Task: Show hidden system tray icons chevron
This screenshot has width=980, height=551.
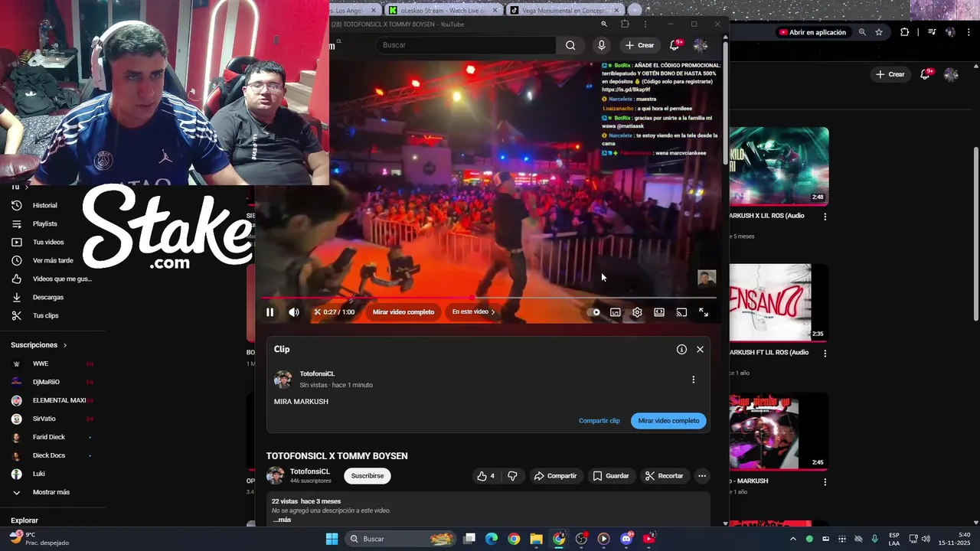Action: (x=792, y=539)
